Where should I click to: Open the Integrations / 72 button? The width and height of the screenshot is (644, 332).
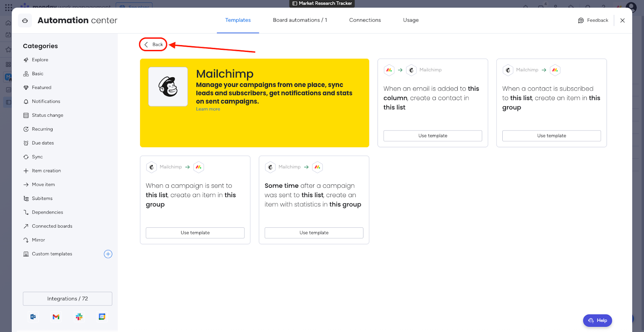(x=68, y=299)
